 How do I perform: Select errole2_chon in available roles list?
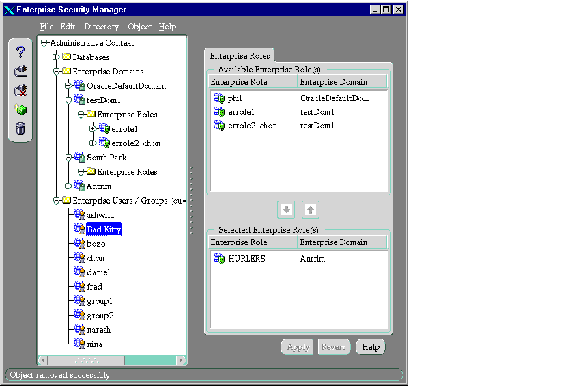tap(253, 126)
